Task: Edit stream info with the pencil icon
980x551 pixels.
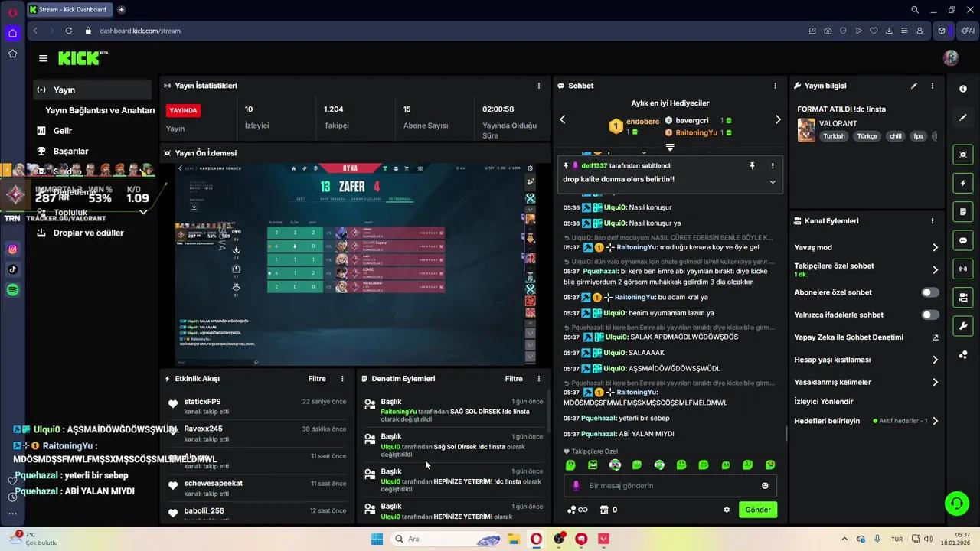Action: click(x=913, y=86)
